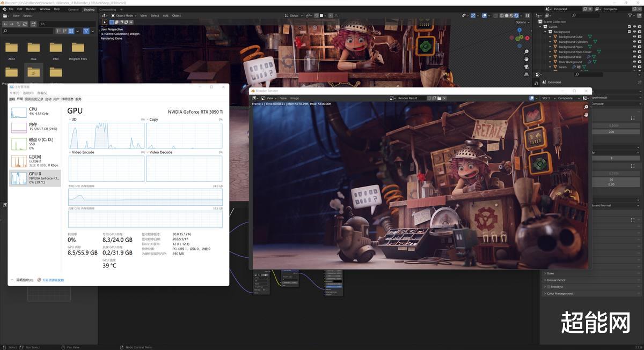The image size is (644, 350).
Task: Click the Background Wall mesh data icon
Action: (594, 57)
